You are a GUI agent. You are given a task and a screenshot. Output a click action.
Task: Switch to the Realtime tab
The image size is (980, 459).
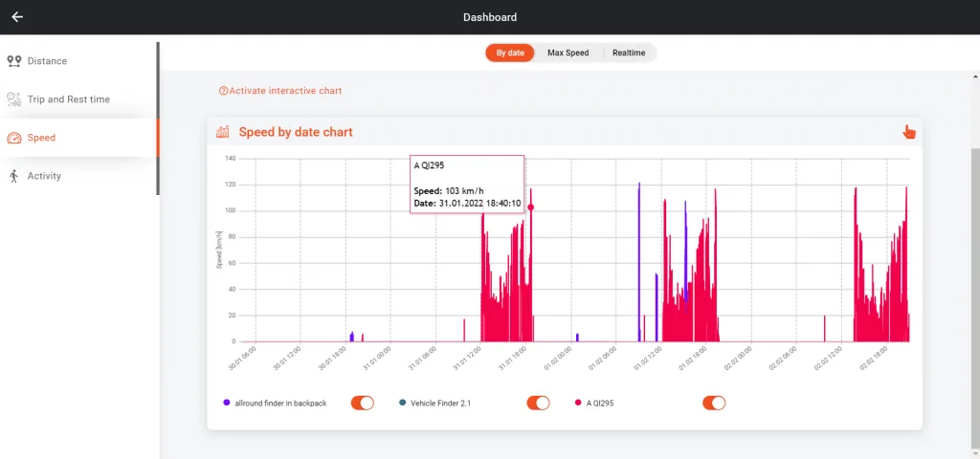(628, 54)
